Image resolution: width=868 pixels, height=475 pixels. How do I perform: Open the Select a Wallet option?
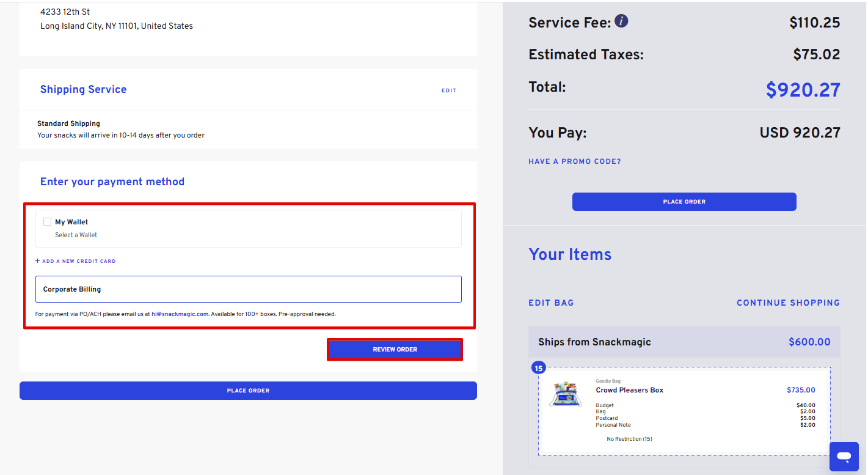click(x=76, y=235)
